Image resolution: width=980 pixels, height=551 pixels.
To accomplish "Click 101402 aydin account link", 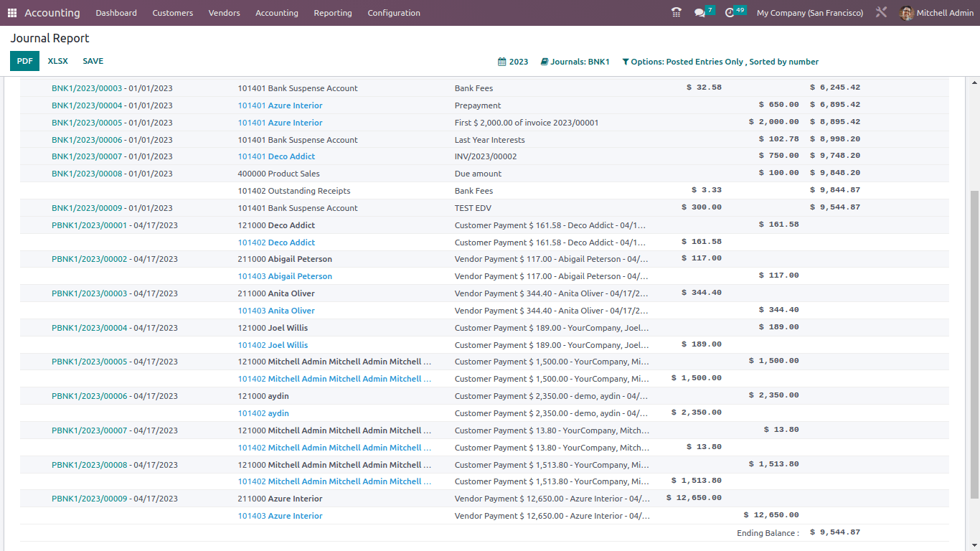I will click(263, 413).
